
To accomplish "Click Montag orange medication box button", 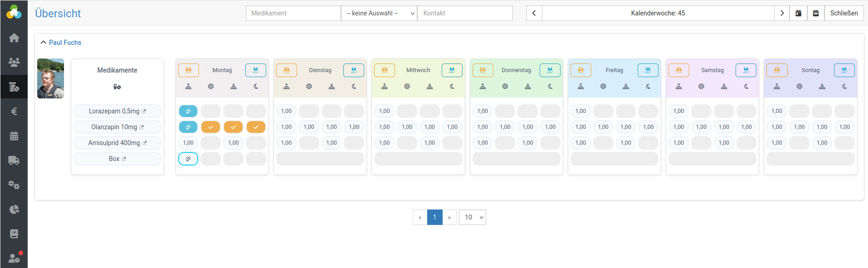I will pos(188,70).
